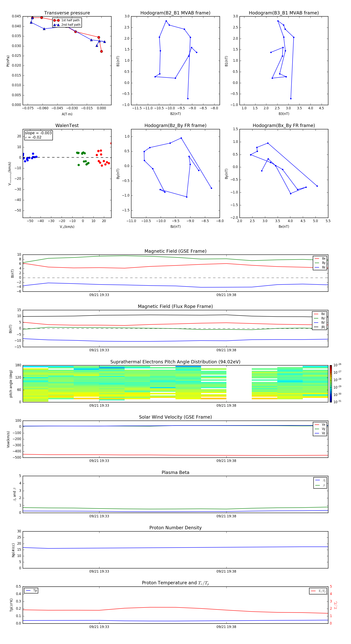Click the "Bx'" legend entry in Flux Rope panel
Viewport: 351px width, 644px height.
[320, 314]
